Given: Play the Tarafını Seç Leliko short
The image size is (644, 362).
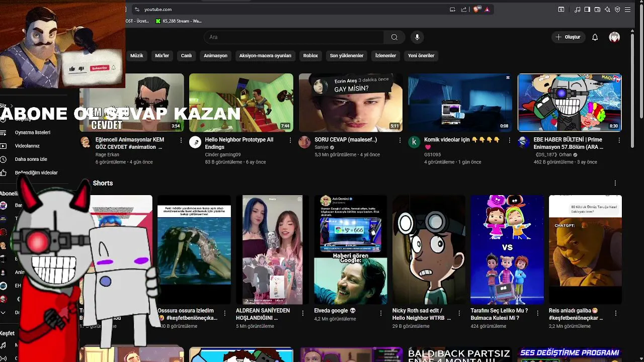Looking at the screenshot, I should [507, 250].
